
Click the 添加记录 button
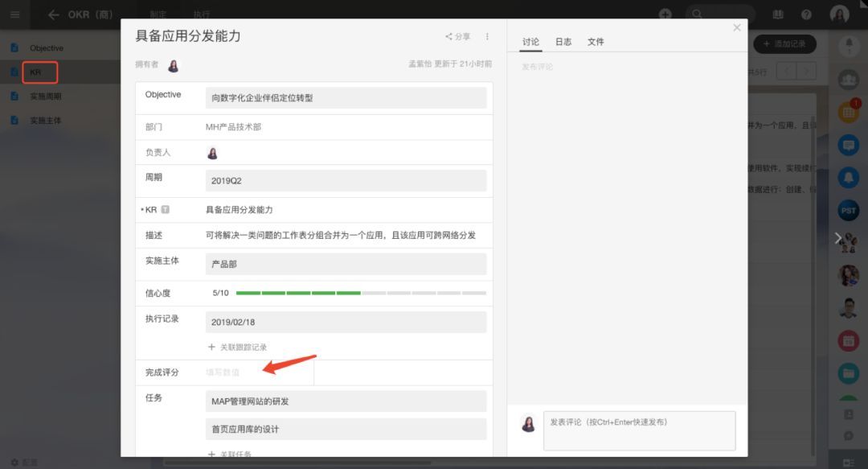click(x=784, y=43)
